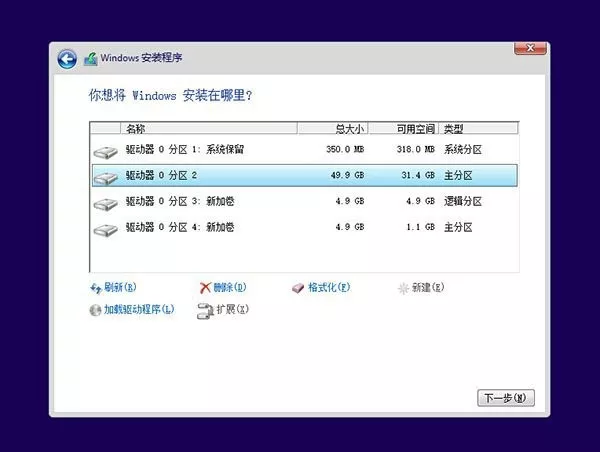
Task: Click 4.9 GB free space of partition 3
Action: click(421, 201)
